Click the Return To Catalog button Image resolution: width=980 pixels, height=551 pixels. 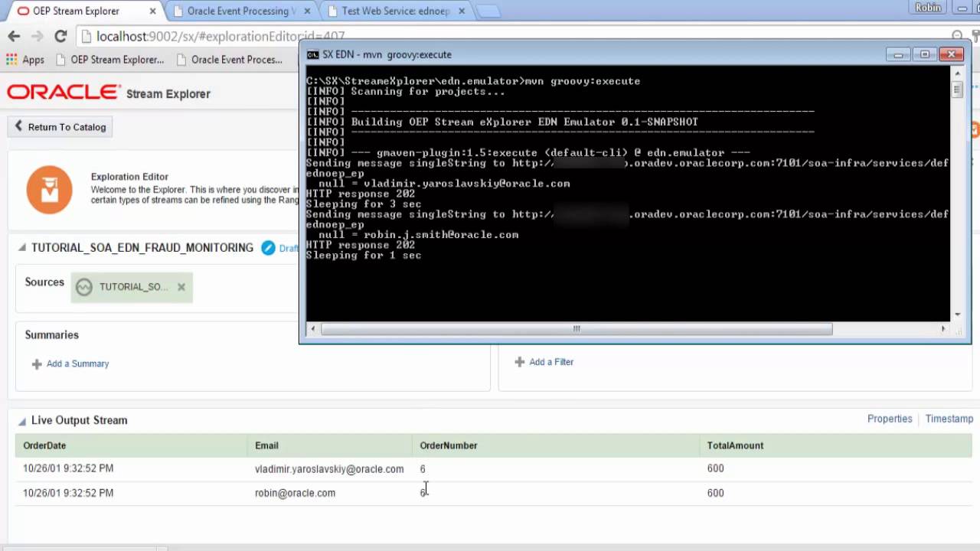(60, 127)
